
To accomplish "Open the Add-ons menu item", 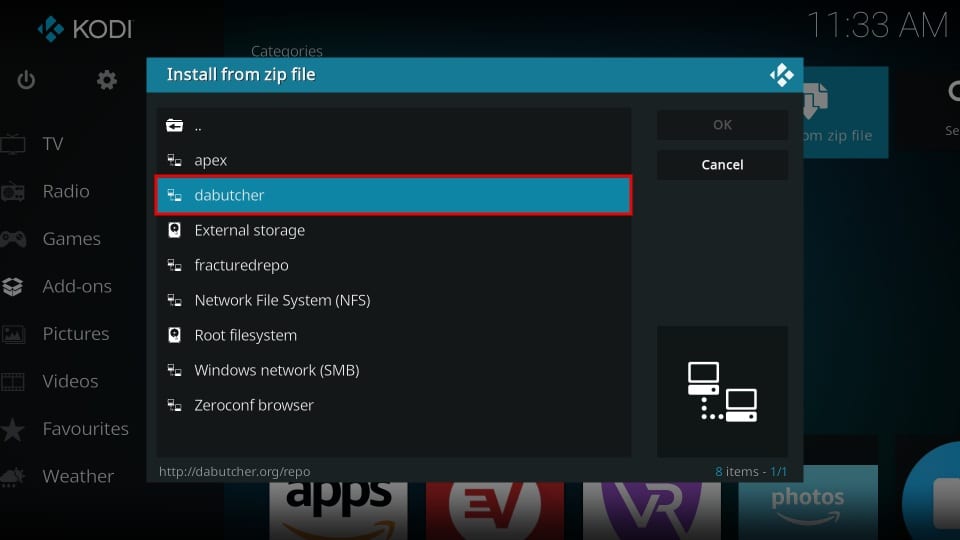I will tap(77, 286).
